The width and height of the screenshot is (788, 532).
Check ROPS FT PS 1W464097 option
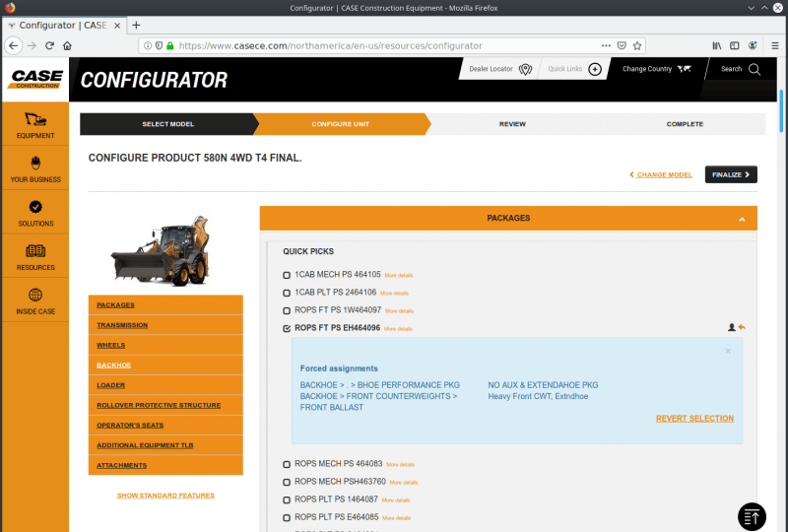click(287, 310)
